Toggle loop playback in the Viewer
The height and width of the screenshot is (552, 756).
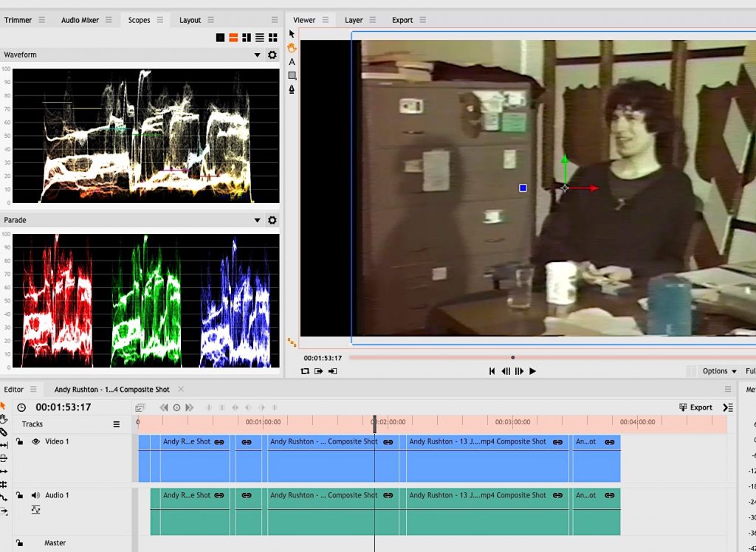tap(305, 371)
